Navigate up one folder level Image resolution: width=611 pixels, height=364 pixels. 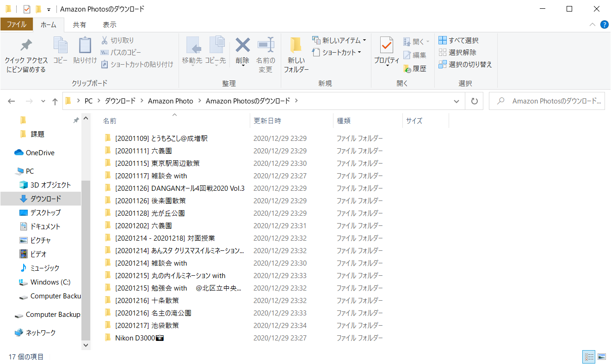click(x=55, y=101)
